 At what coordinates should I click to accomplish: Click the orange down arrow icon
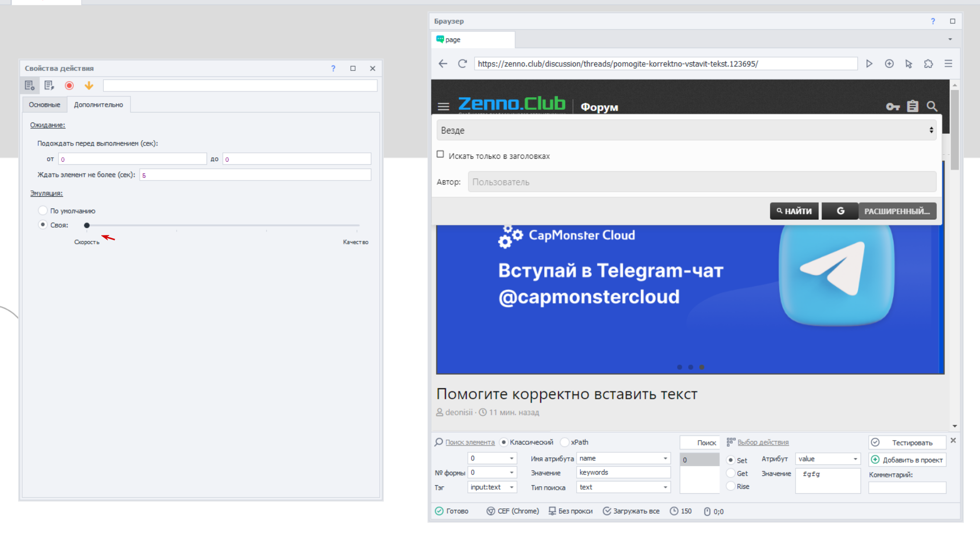89,86
